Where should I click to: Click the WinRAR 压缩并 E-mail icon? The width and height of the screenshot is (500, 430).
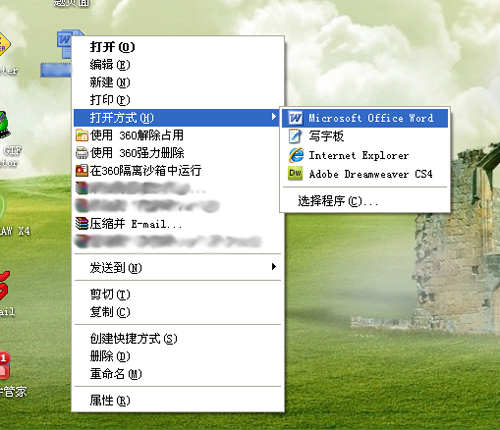tap(82, 224)
